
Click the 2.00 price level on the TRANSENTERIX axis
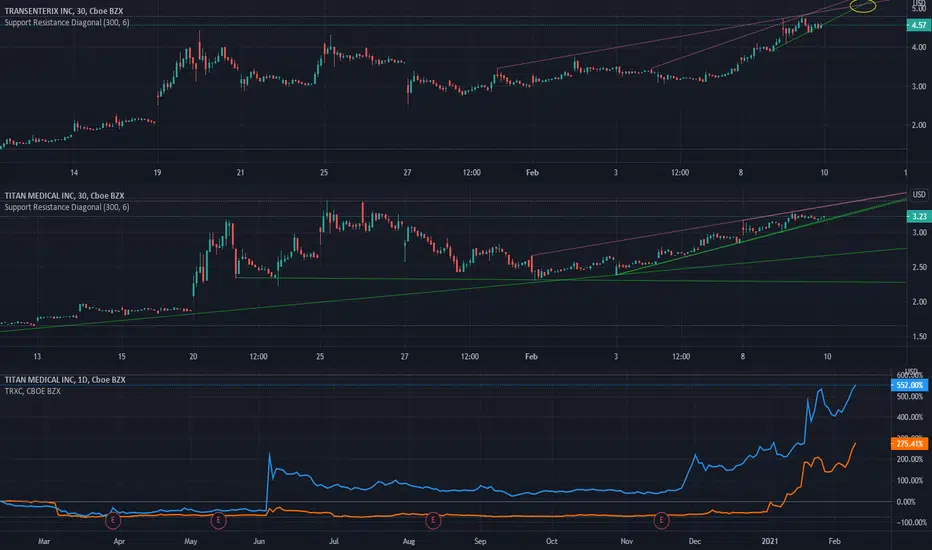coord(918,125)
